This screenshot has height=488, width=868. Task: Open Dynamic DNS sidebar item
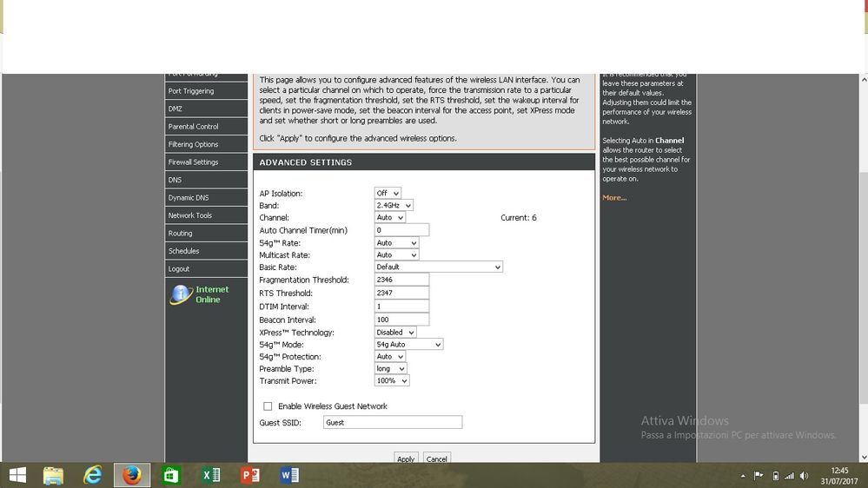pyautogui.click(x=206, y=197)
